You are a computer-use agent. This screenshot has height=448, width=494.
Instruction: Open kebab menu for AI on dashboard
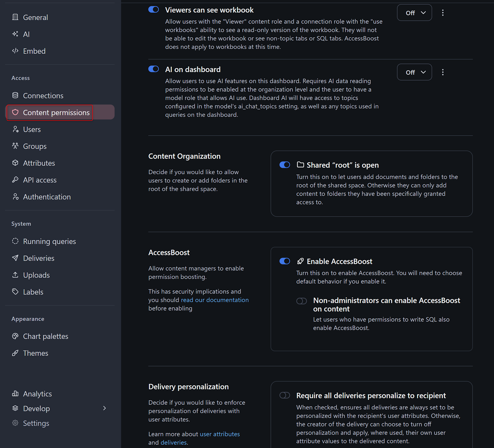click(x=443, y=72)
